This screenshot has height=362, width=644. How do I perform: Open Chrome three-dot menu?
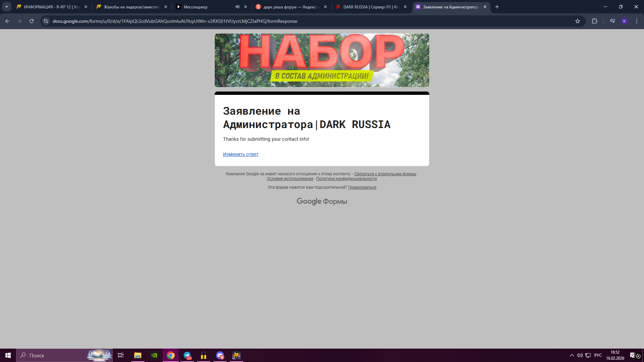[x=637, y=21]
